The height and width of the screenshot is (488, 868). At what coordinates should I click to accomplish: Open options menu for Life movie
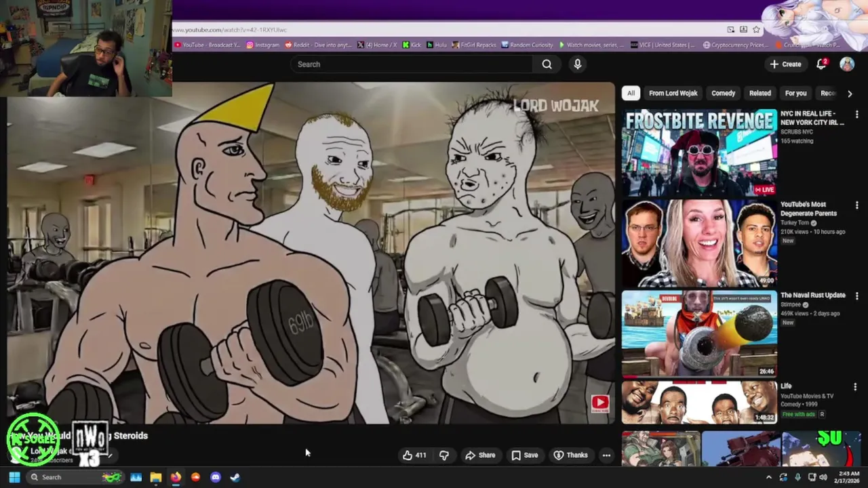click(x=855, y=387)
